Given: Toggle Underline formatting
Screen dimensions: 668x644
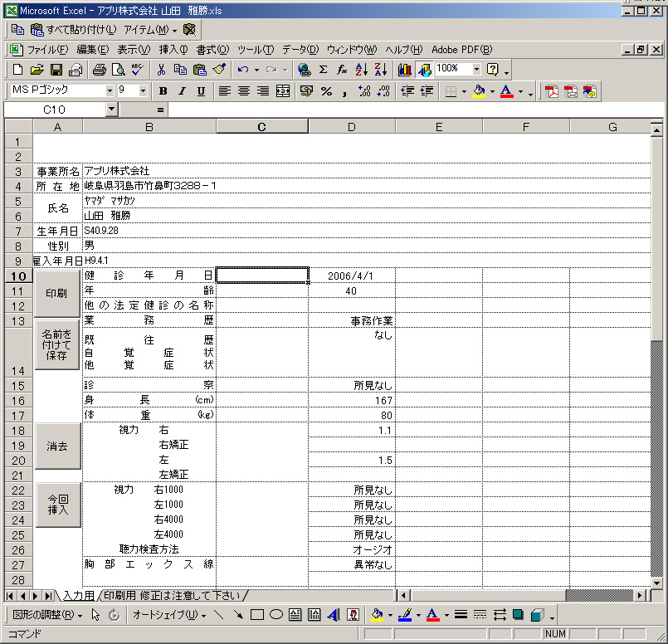Looking at the screenshot, I should (201, 91).
